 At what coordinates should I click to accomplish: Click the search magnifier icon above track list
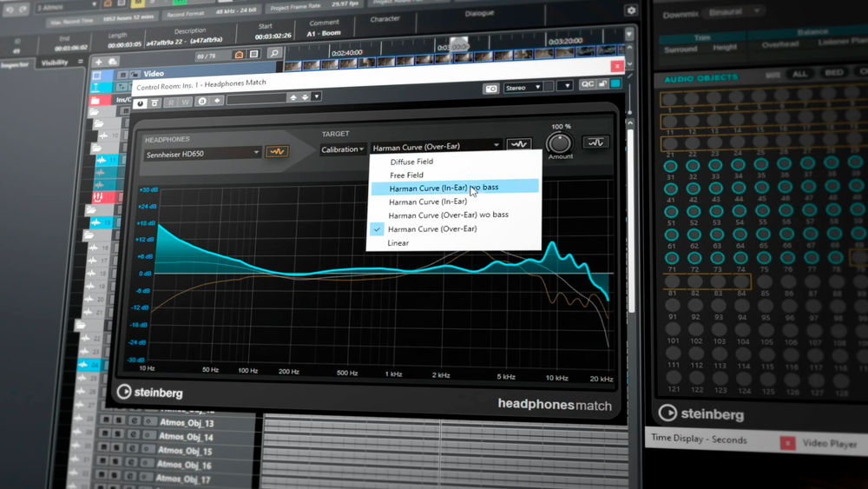click(x=274, y=54)
